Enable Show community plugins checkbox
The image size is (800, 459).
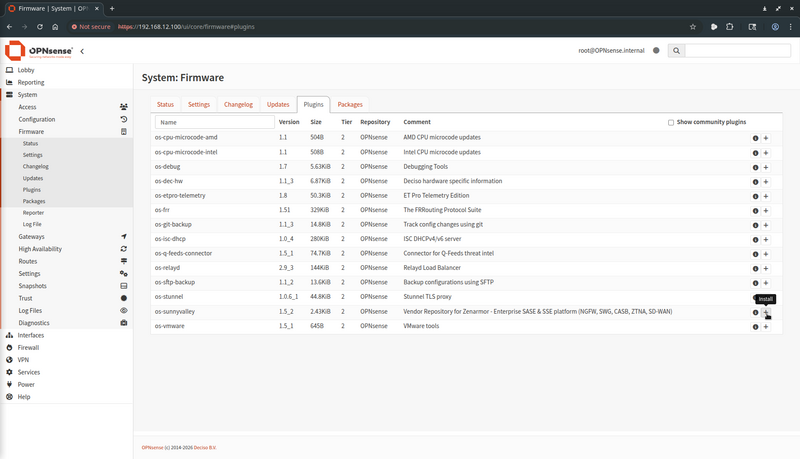pyautogui.click(x=671, y=122)
